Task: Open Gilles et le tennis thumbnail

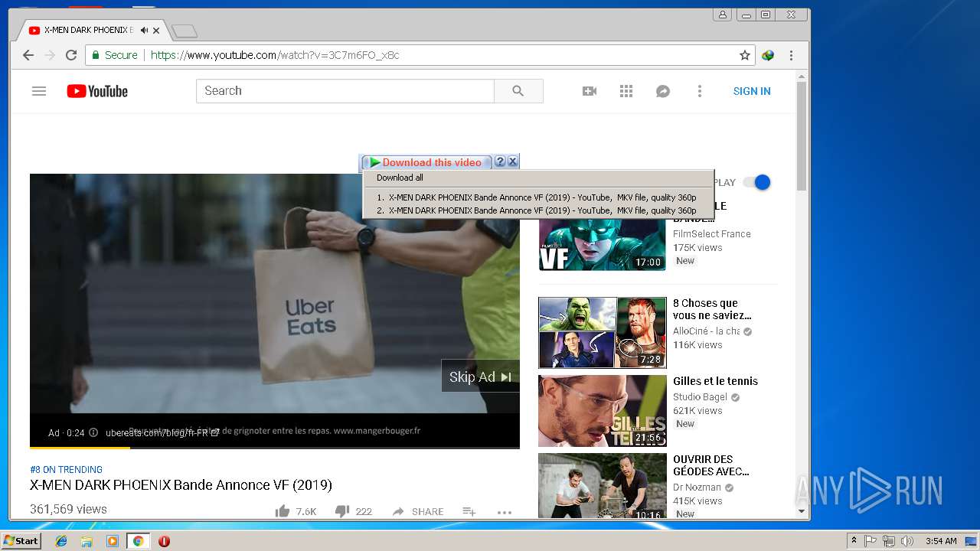Action: [x=603, y=411]
